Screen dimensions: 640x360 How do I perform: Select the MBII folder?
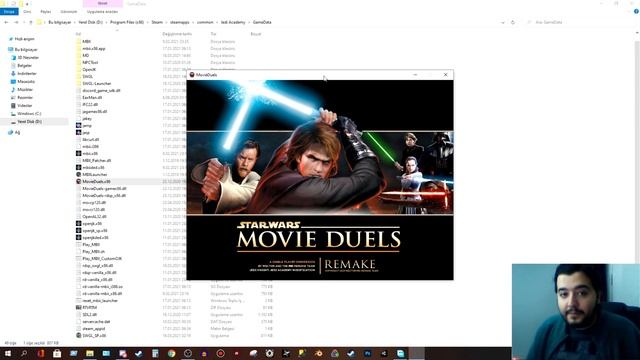point(87,41)
